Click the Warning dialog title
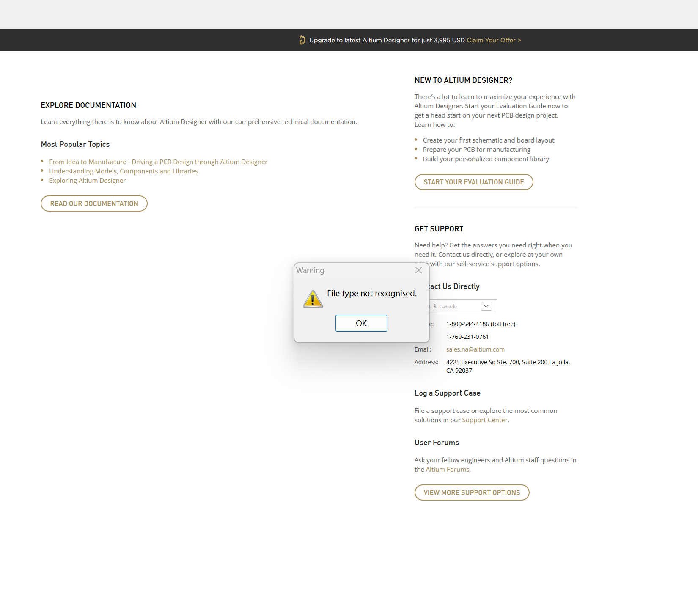The image size is (698, 616). [x=310, y=270]
